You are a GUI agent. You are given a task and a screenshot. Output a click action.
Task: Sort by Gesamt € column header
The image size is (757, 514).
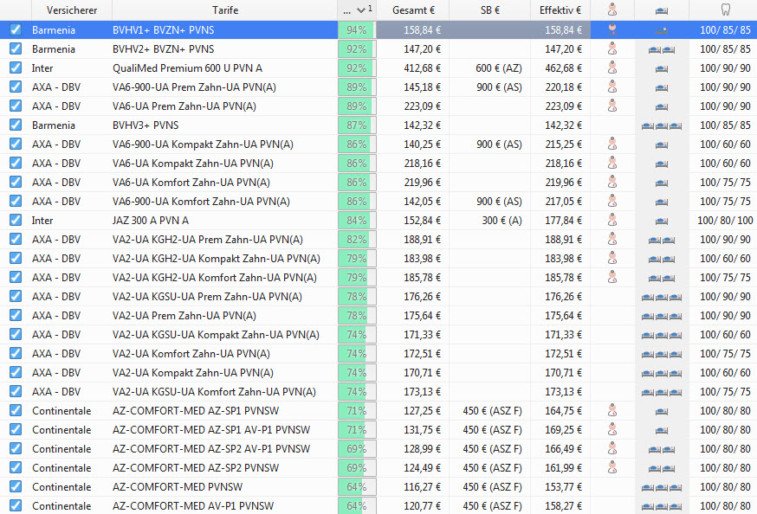[x=413, y=10]
